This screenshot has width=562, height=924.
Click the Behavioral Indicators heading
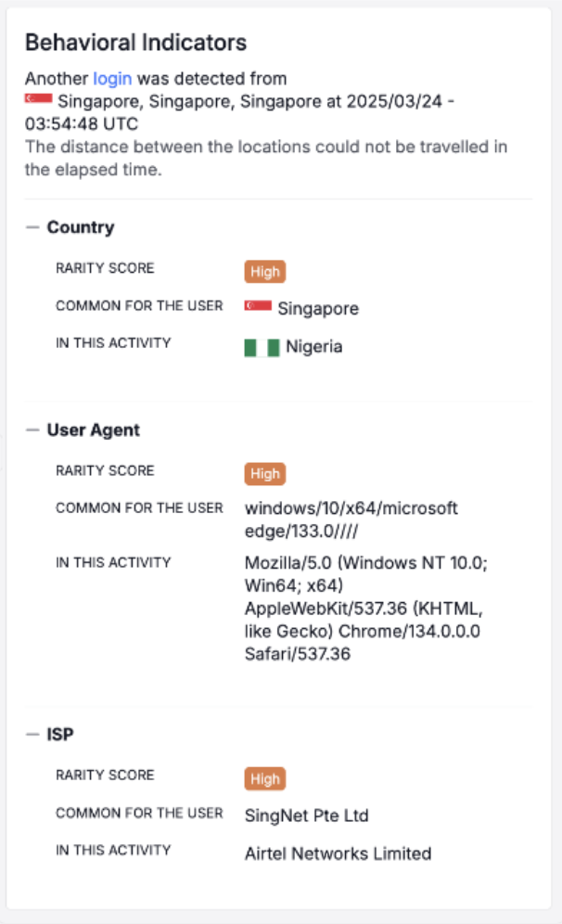point(136,42)
